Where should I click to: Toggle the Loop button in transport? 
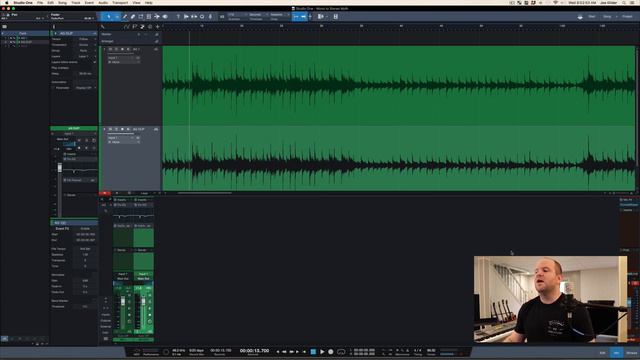[x=341, y=351]
